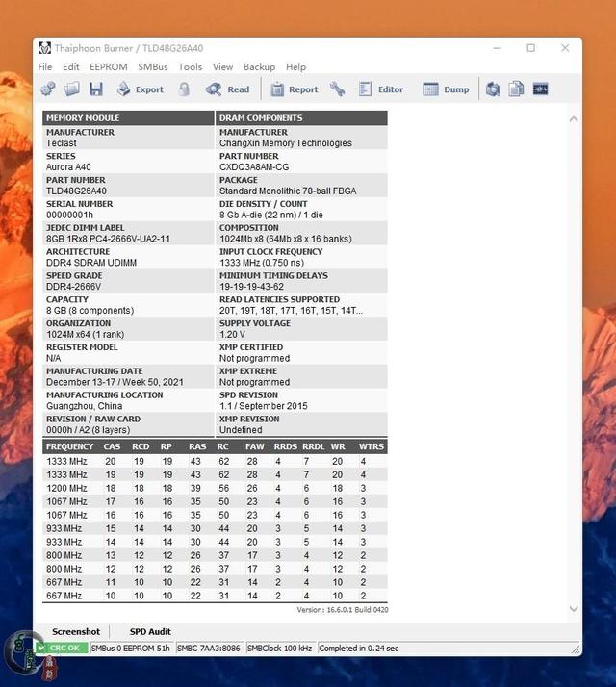Open the Edit menu
This screenshot has width=616, height=687.
(x=70, y=67)
